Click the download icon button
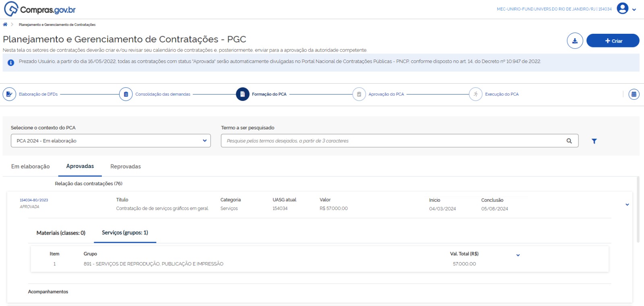Screen dimensions: 644x306 575,41
